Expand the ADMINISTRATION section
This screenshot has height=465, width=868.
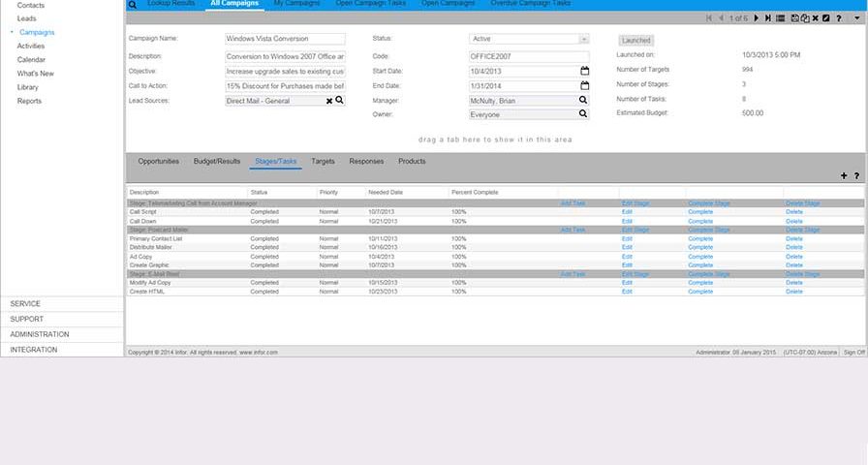62,334
